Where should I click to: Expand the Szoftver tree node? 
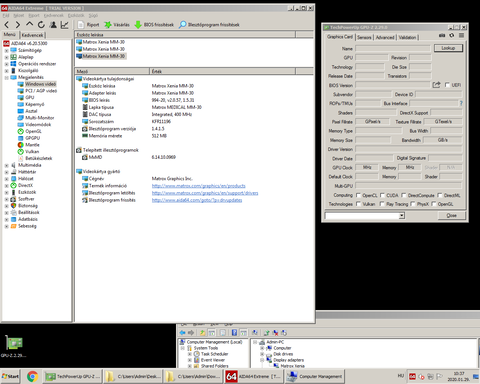pyautogui.click(x=6, y=199)
